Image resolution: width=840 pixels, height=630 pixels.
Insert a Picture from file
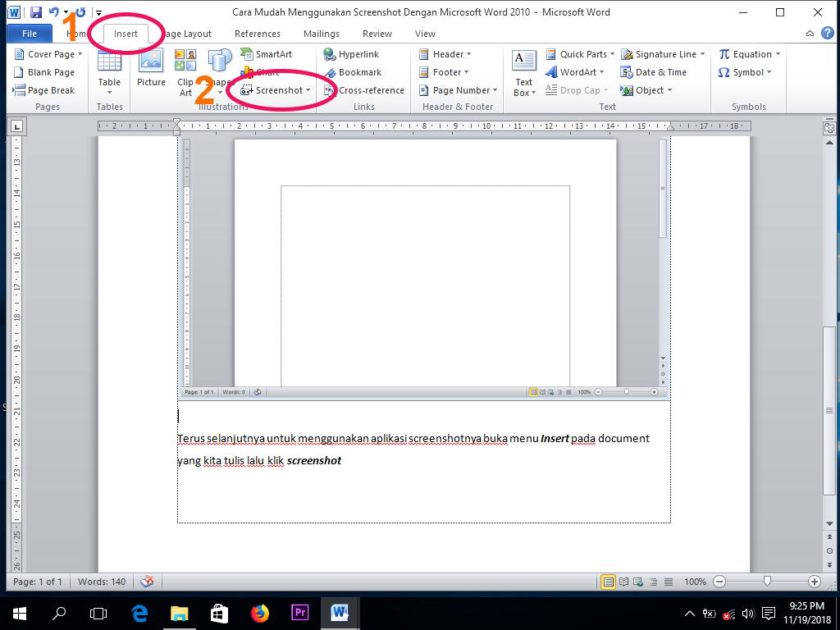pyautogui.click(x=151, y=69)
